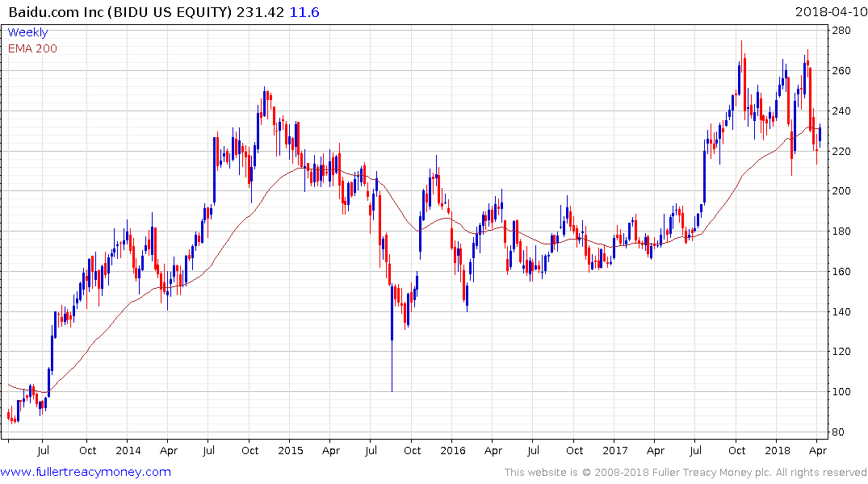The height and width of the screenshot is (484, 868).
Task: Click the 160 price axis label
Action: coord(843,272)
